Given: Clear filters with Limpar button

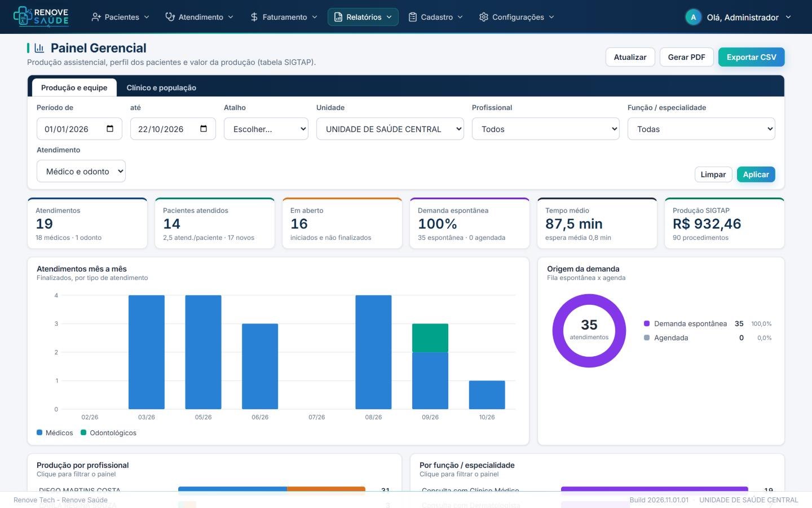Looking at the screenshot, I should [x=713, y=174].
